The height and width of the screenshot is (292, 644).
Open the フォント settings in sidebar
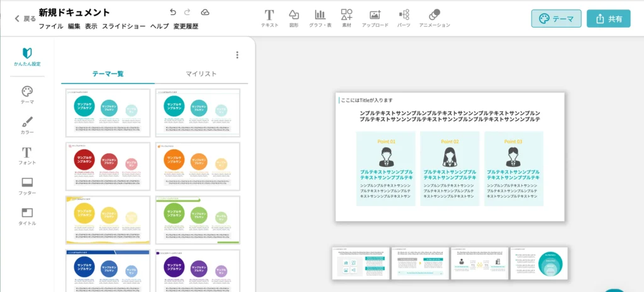[27, 156]
